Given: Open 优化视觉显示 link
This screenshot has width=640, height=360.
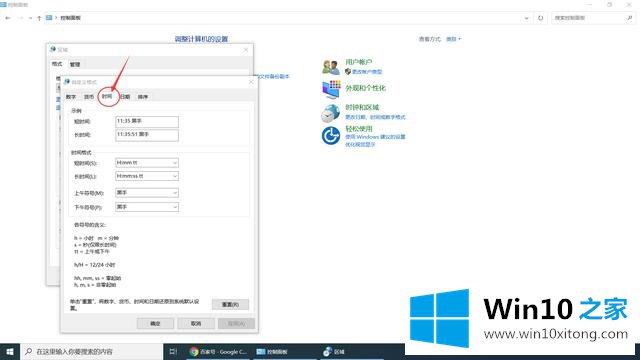Looking at the screenshot, I should click(360, 144).
